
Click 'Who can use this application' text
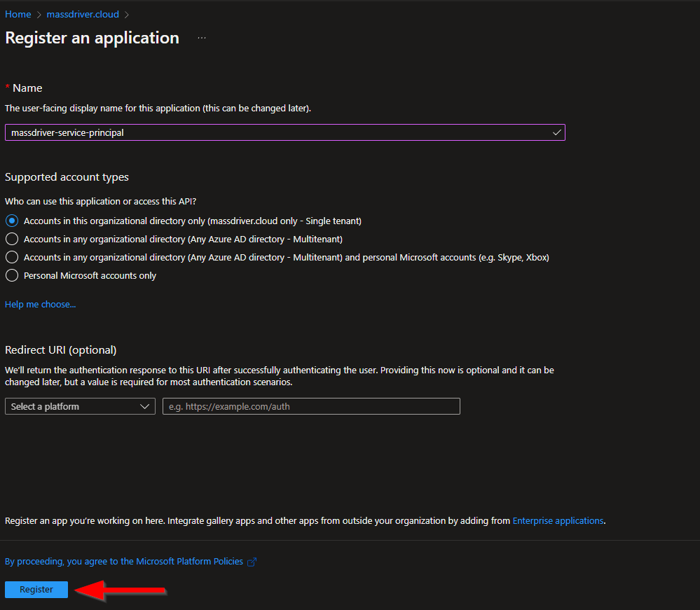100,201
